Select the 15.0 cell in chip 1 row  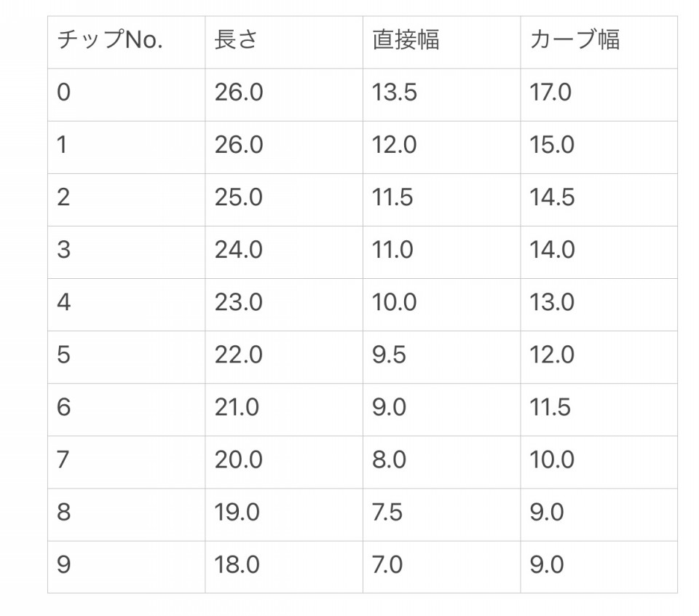pyautogui.click(x=599, y=148)
